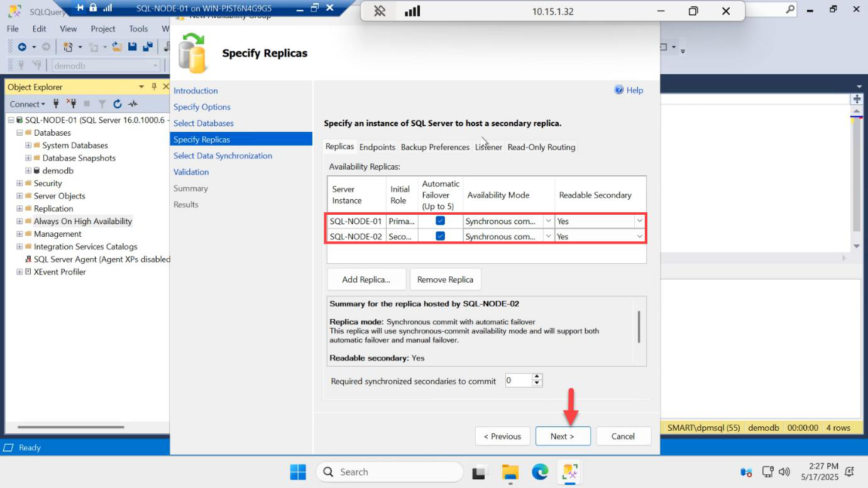
Task: Expand Always On High Availability node
Action: (19, 221)
